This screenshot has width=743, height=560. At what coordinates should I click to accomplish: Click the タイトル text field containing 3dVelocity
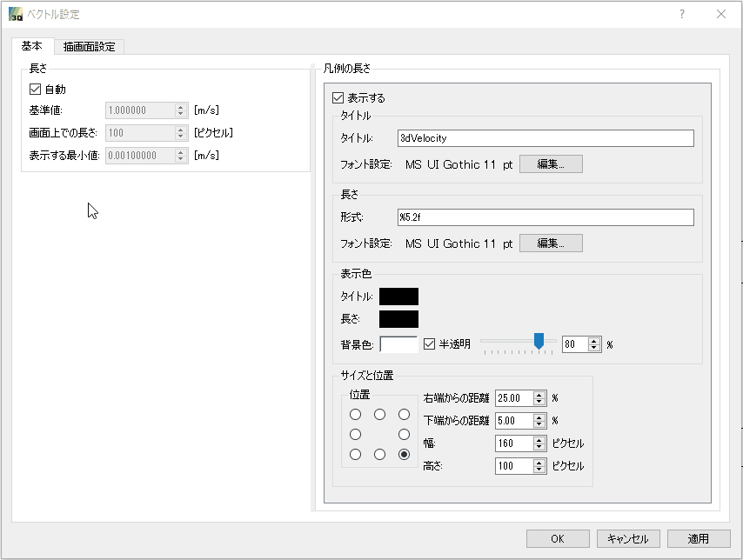coord(546,138)
